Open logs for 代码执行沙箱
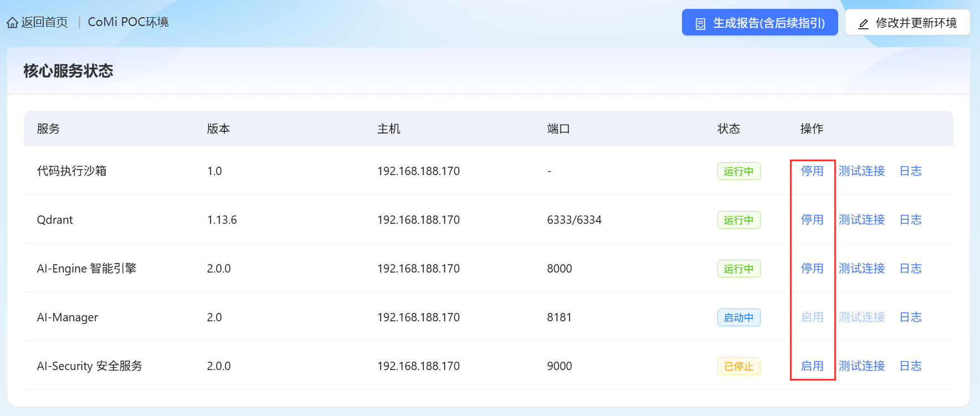Screen dimensions: 980x416 click(910, 171)
